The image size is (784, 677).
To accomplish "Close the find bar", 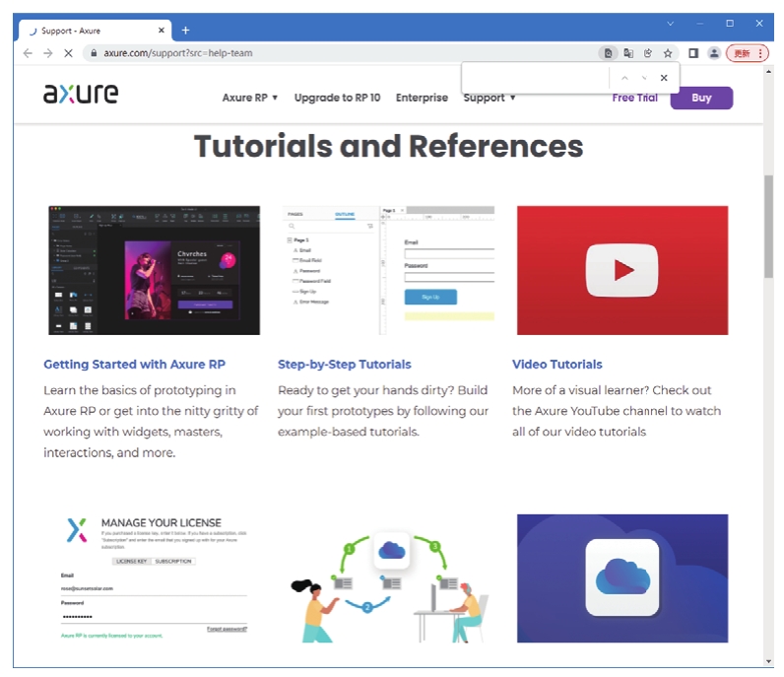I will pos(664,78).
